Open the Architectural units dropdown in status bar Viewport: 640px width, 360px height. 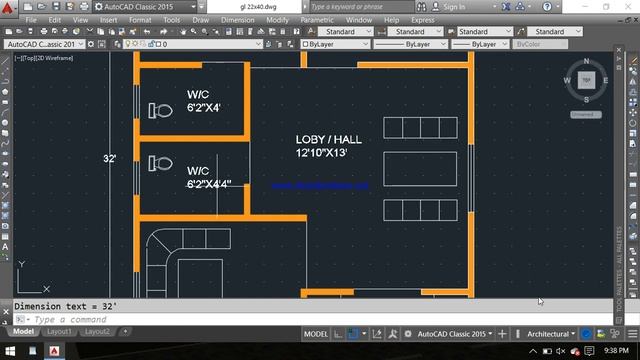click(551, 334)
